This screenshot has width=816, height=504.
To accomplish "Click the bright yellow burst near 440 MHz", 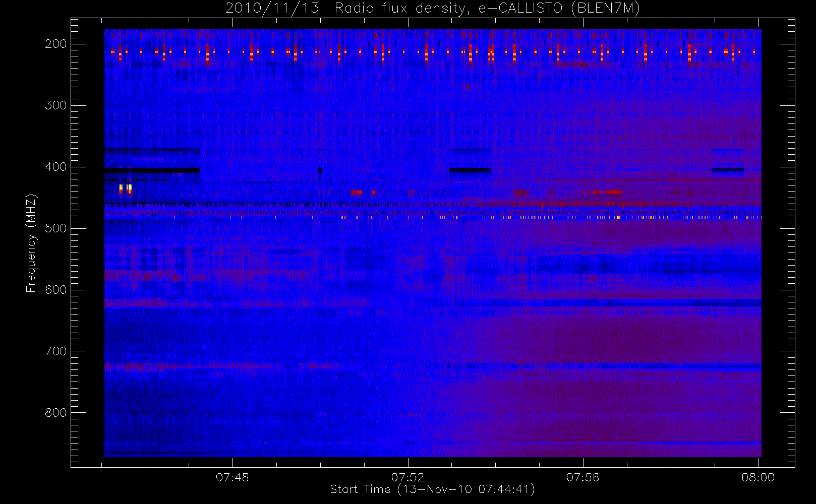I will [126, 189].
